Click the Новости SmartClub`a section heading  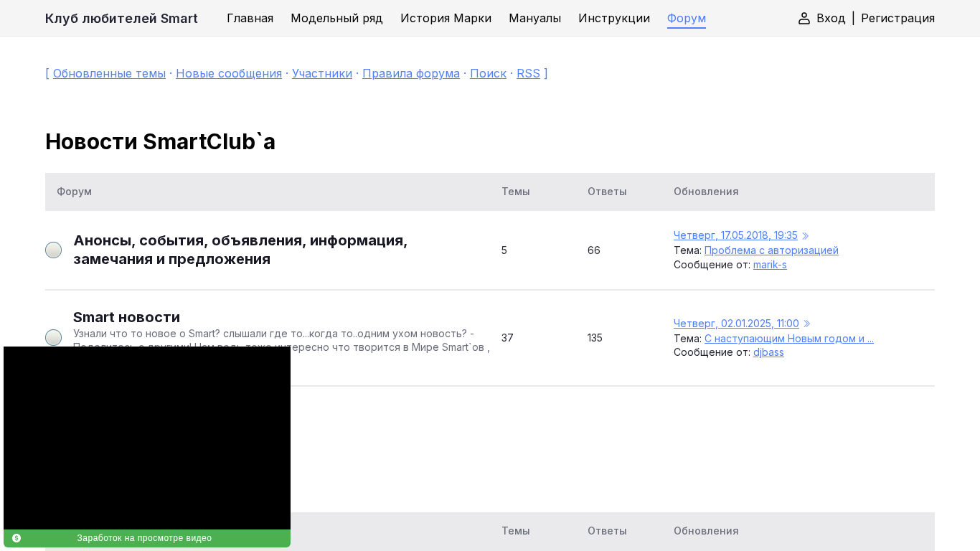click(x=160, y=141)
